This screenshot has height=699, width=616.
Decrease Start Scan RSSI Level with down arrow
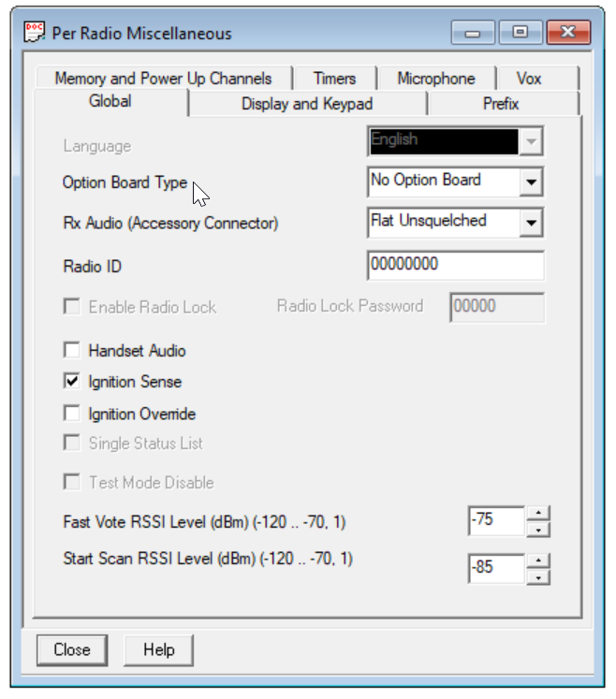[537, 576]
